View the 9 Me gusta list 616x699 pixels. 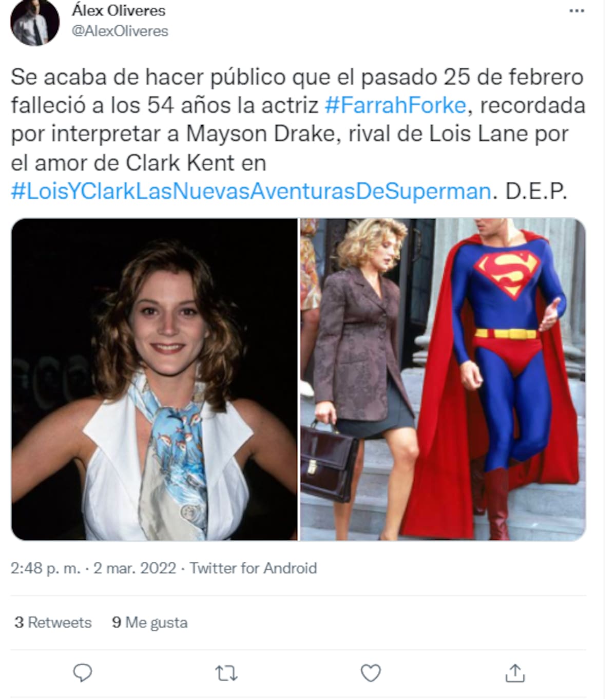pyautogui.click(x=149, y=622)
